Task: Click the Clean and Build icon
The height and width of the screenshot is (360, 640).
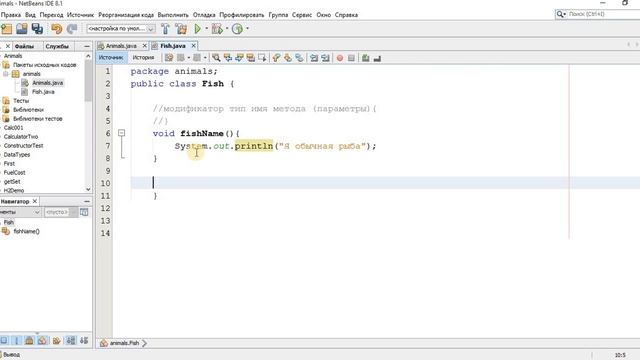Action: 181,29
